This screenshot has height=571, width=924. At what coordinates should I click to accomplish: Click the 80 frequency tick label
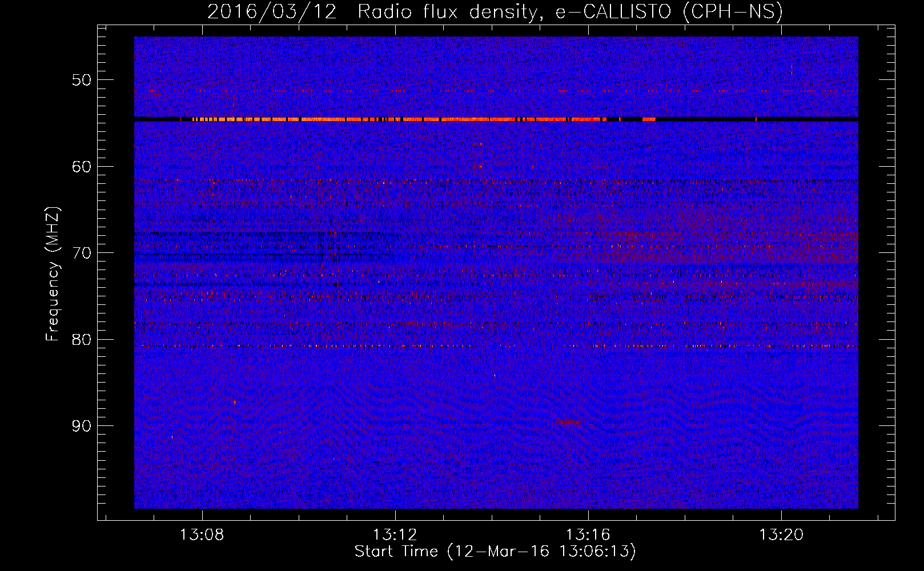[82, 340]
